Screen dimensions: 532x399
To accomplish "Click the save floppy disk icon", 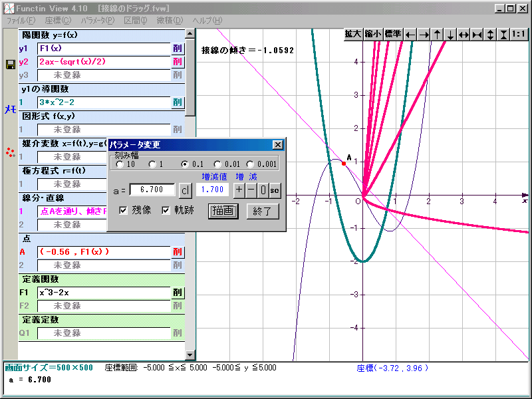I will (x=11, y=65).
